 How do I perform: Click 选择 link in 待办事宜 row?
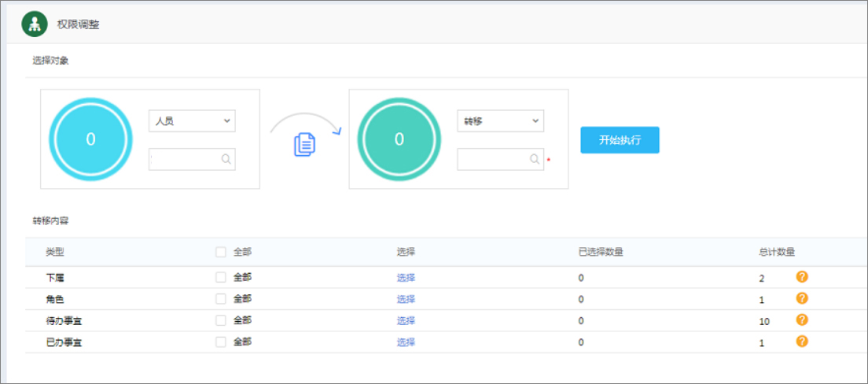406,321
